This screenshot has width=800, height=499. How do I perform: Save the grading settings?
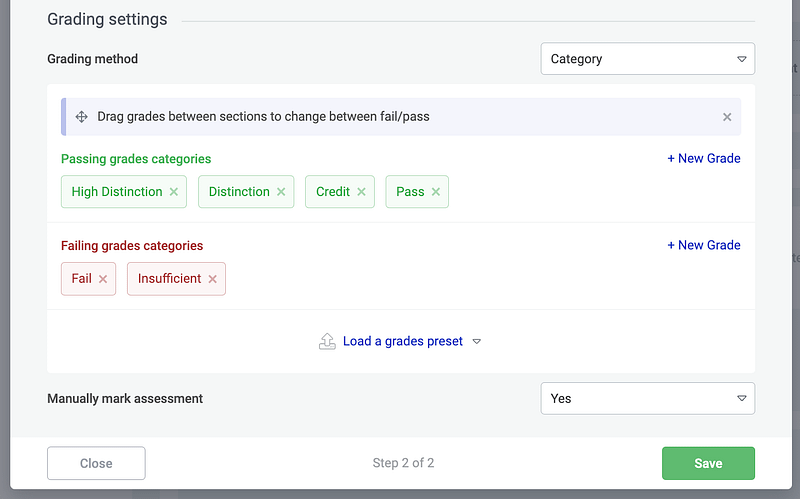coord(708,463)
